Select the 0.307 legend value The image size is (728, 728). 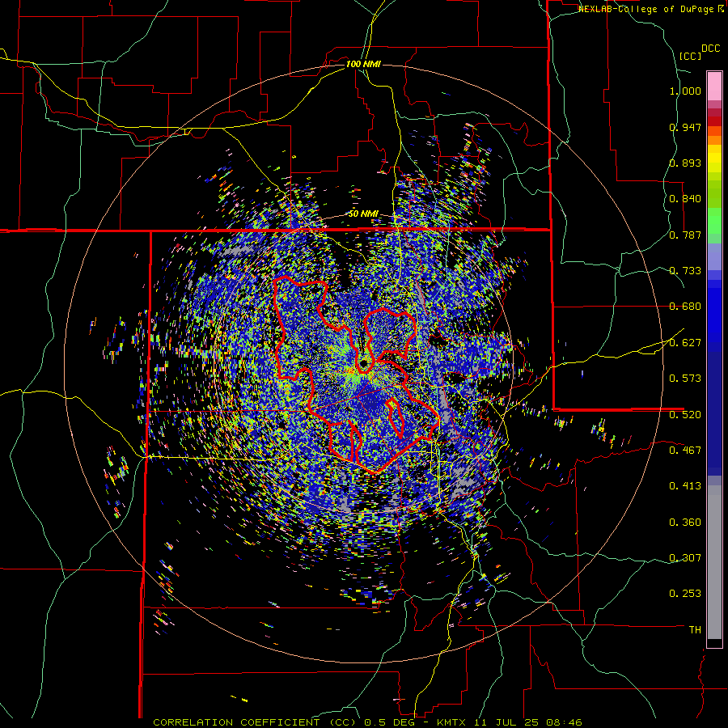(685, 557)
